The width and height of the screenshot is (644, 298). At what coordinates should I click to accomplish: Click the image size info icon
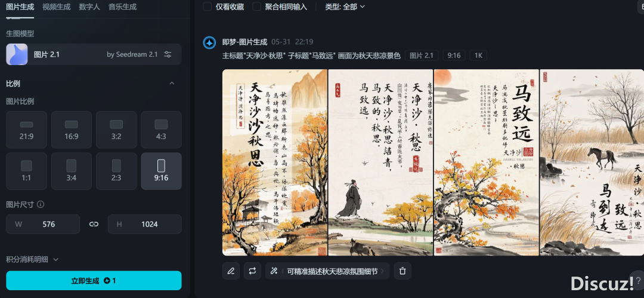(x=41, y=204)
